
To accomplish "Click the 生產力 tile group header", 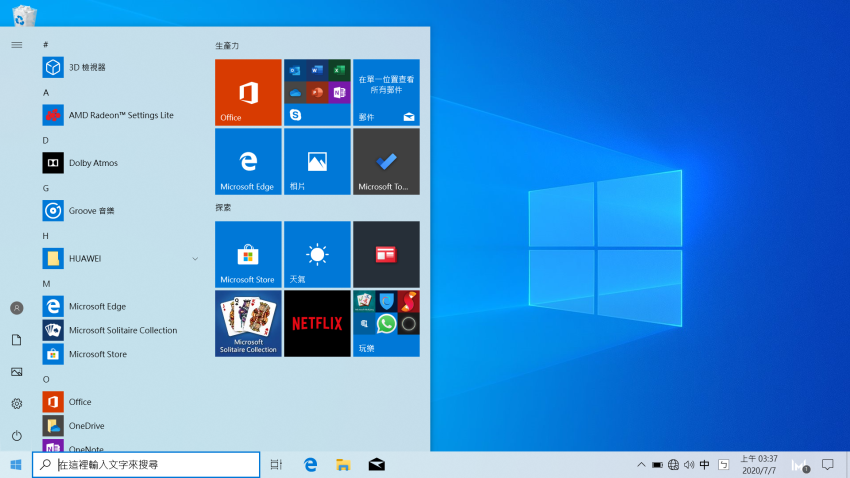I will pyautogui.click(x=227, y=46).
